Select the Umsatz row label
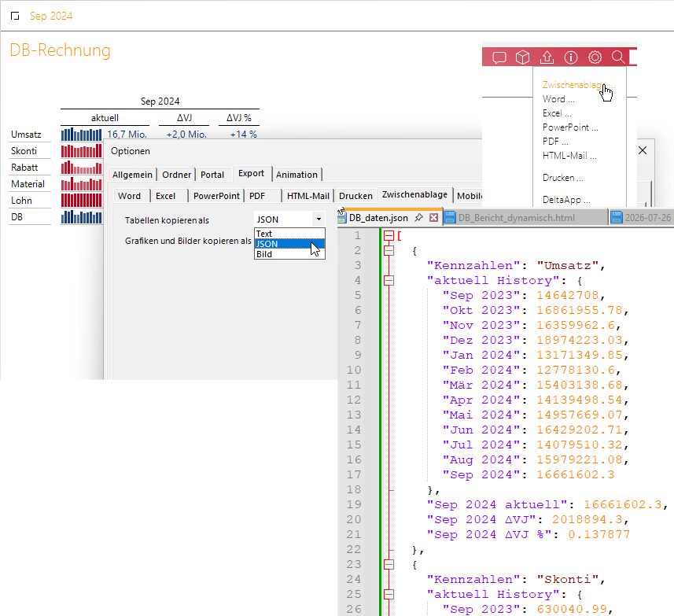Image resolution: width=674 pixels, height=616 pixels. [x=26, y=135]
